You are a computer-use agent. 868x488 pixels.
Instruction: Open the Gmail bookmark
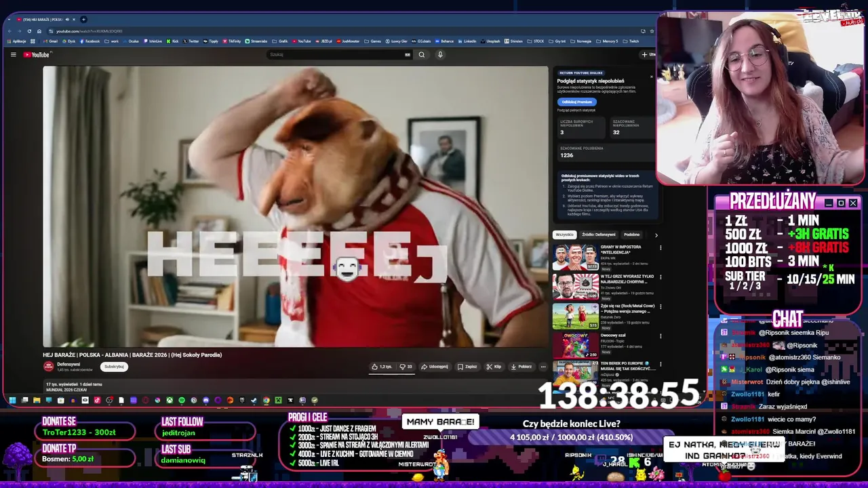pos(50,41)
